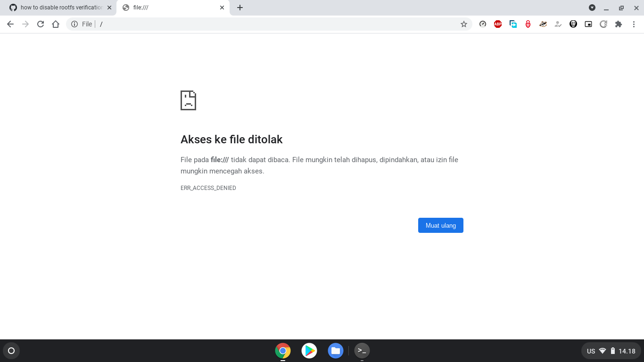The width and height of the screenshot is (644, 362).
Task: Open the anonymous mask extension popup
Action: [573, 24]
